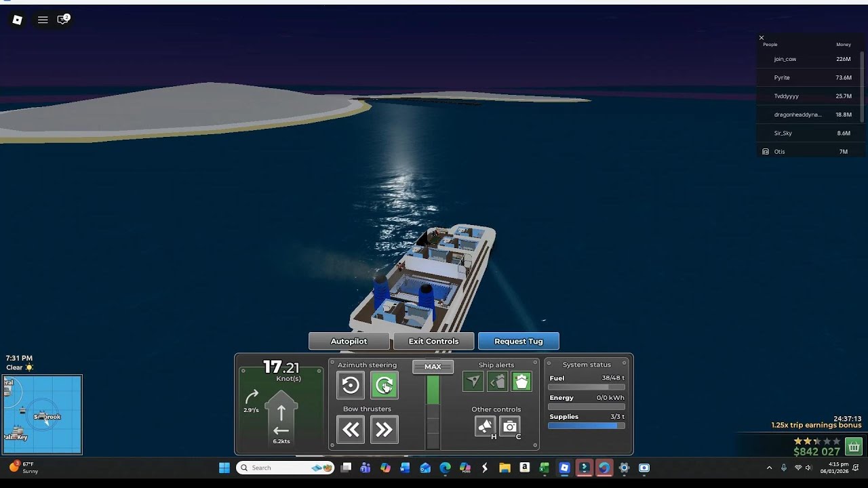Viewport: 868px width, 488px height.
Task: Select player Sir_Sky in leaderboard
Action: [809, 133]
